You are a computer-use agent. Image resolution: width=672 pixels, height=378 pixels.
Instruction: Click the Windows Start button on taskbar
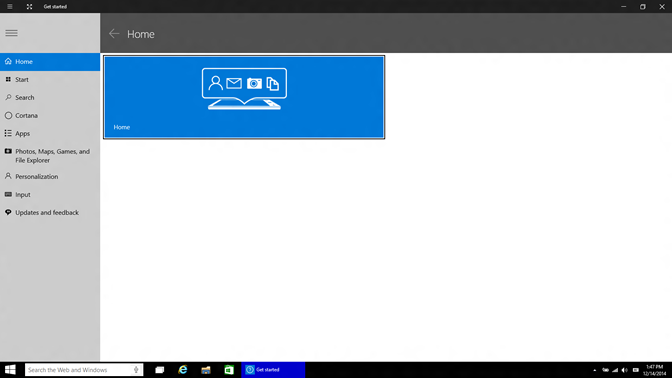[x=10, y=370]
